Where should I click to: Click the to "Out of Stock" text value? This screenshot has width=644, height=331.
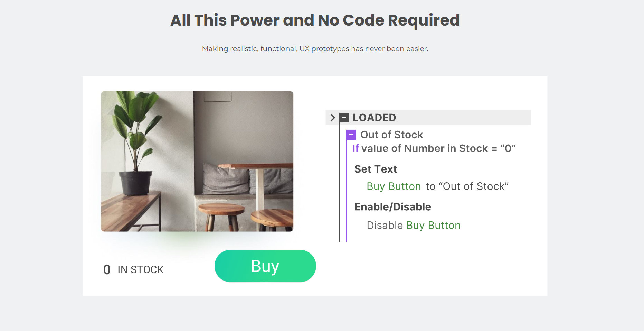(x=467, y=186)
